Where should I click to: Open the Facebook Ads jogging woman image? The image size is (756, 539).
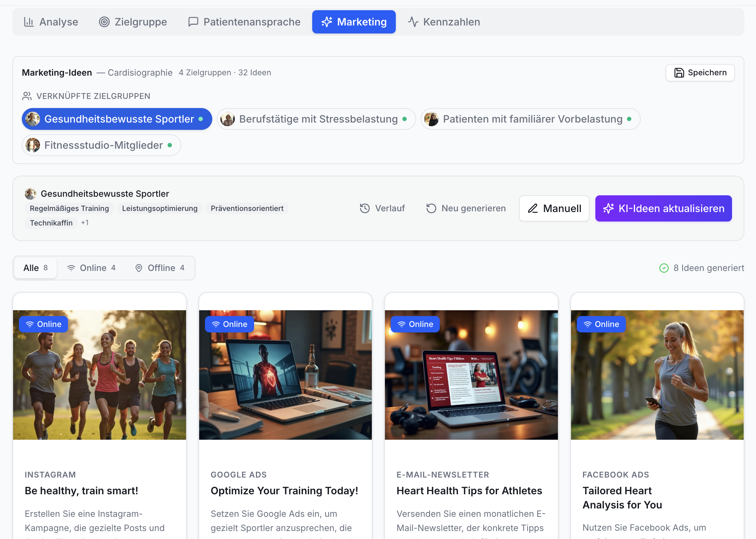click(657, 375)
